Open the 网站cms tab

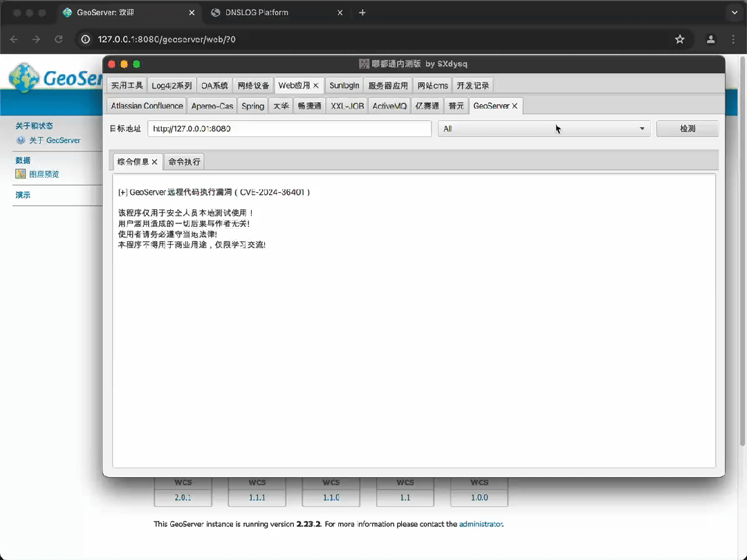pyautogui.click(x=432, y=86)
